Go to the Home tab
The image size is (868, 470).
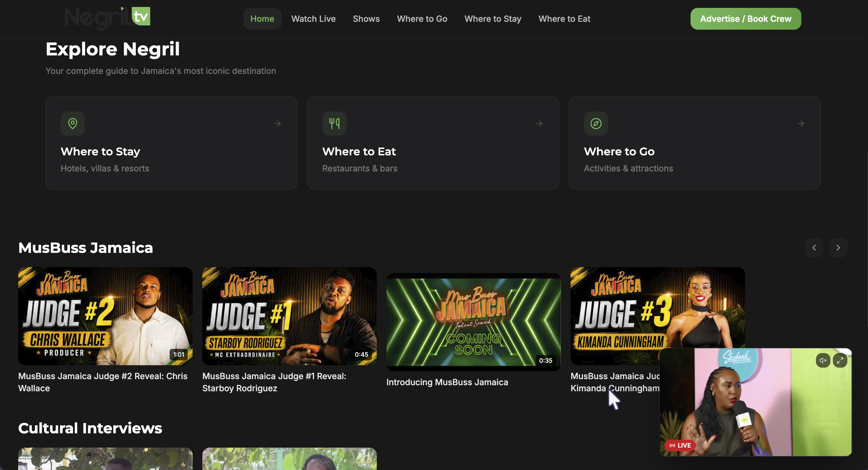click(262, 19)
